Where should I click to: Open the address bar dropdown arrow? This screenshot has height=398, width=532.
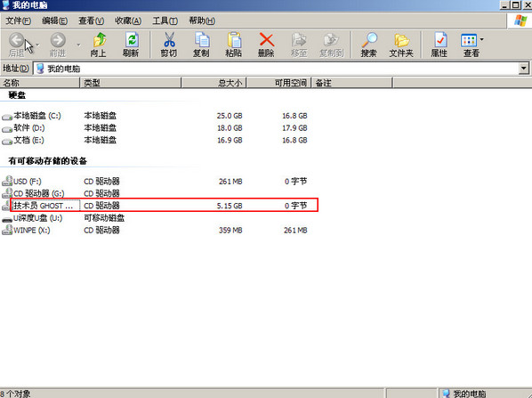[523, 69]
